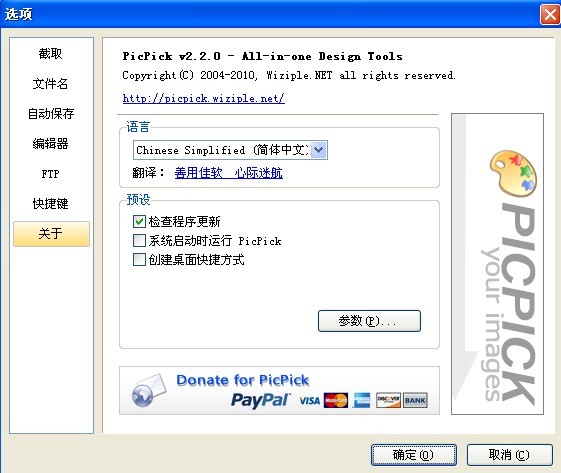Switch to the 截取 tab
This screenshot has height=473, width=561.
[50, 54]
